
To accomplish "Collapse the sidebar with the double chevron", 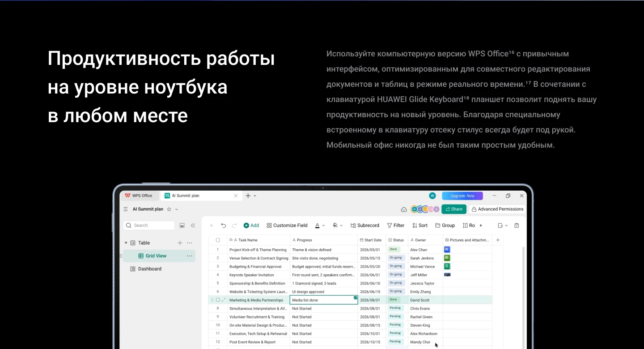I will [193, 226].
